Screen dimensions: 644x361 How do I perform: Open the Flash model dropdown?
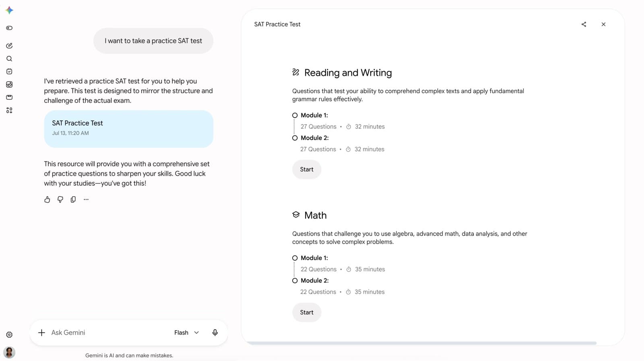pos(186,332)
